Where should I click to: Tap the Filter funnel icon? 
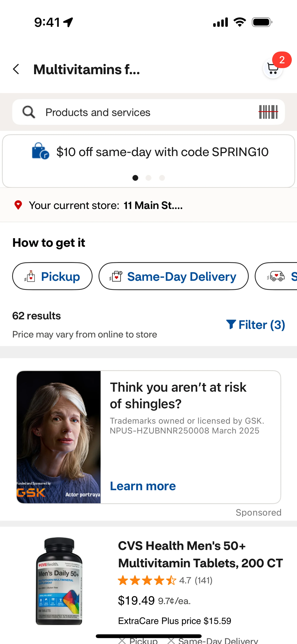tap(231, 324)
